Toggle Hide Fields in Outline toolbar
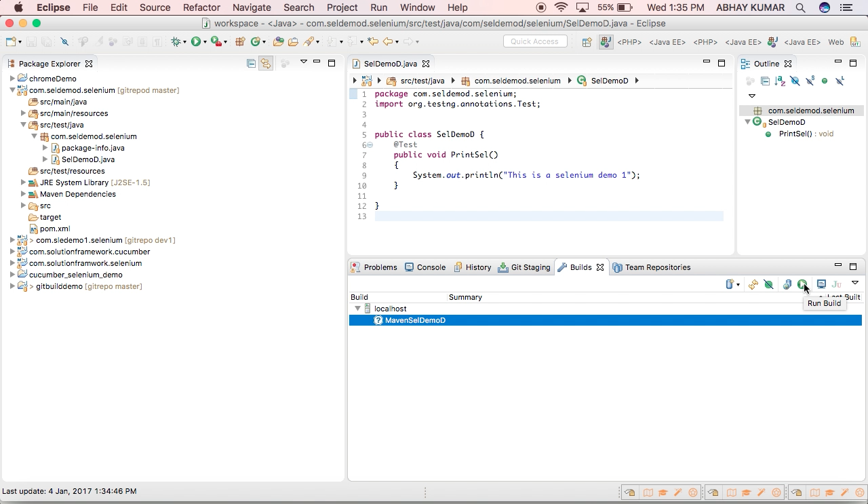868x504 pixels. (x=795, y=81)
